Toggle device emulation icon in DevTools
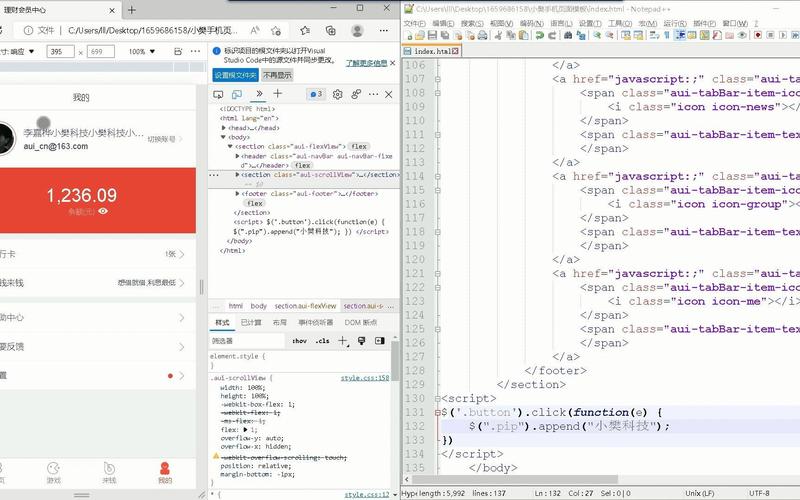Screen dimensions: 800x500 tap(237, 94)
